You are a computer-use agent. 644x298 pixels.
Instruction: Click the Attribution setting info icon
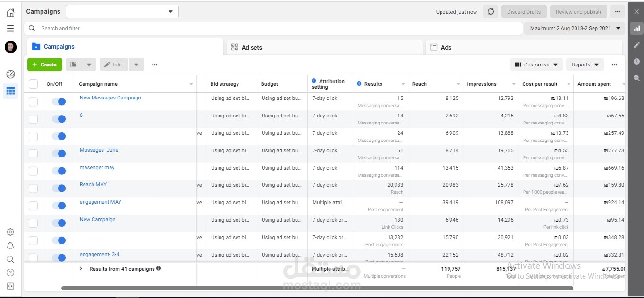click(314, 81)
